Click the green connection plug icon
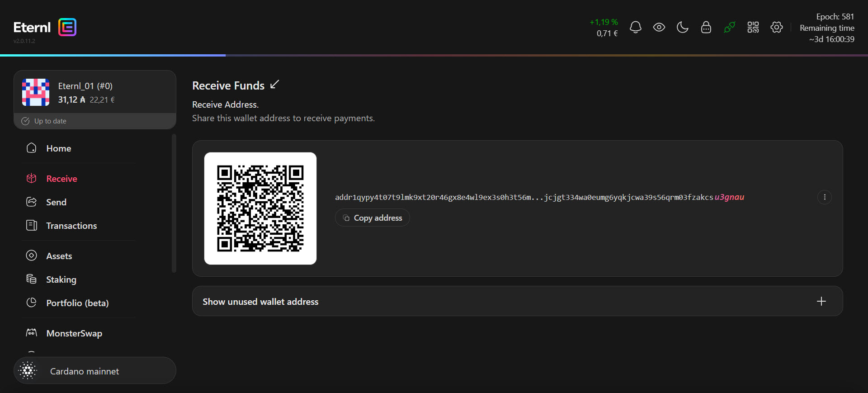 (729, 28)
